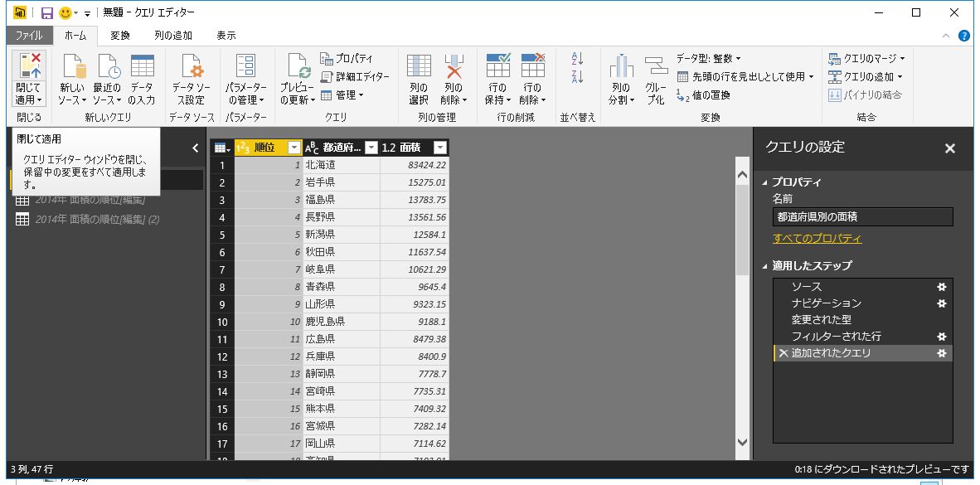Close the クエリの設定 pane
980x485 pixels.
(950, 148)
